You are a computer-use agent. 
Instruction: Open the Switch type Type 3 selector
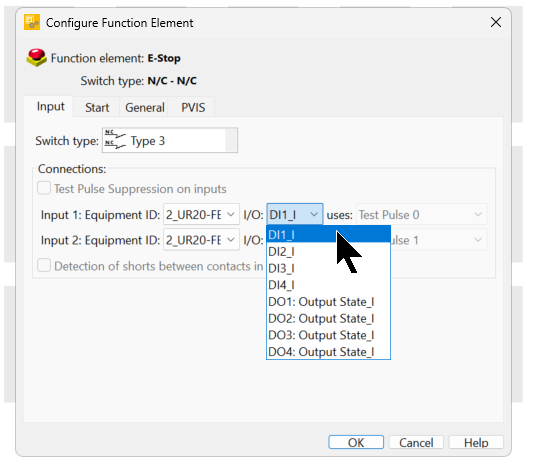tap(170, 140)
